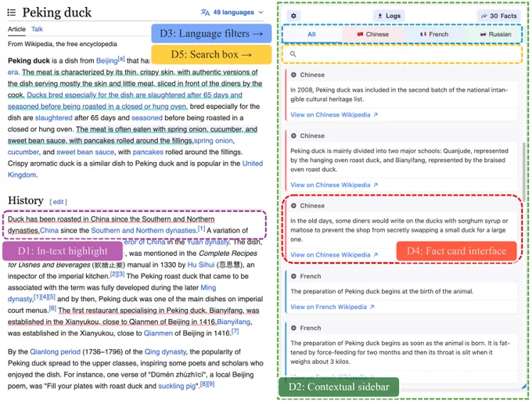Open the pancakes link
Screen dimensions: 532x403
[148, 152]
